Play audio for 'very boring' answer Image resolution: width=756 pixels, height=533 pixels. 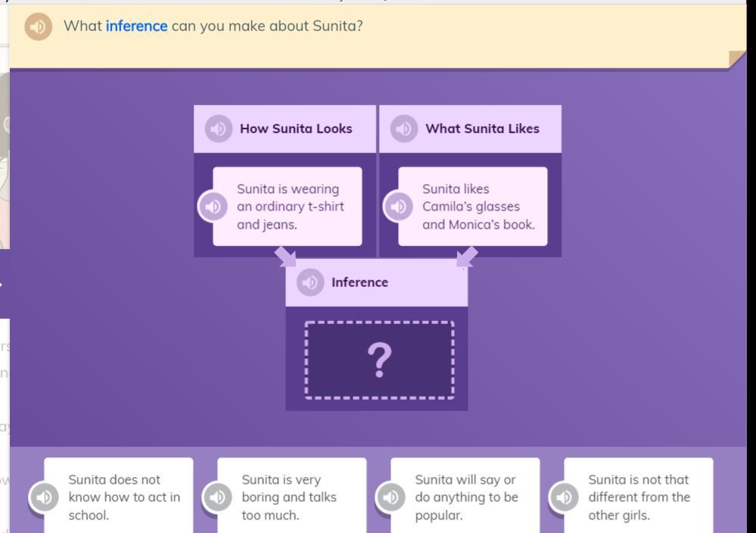(217, 497)
